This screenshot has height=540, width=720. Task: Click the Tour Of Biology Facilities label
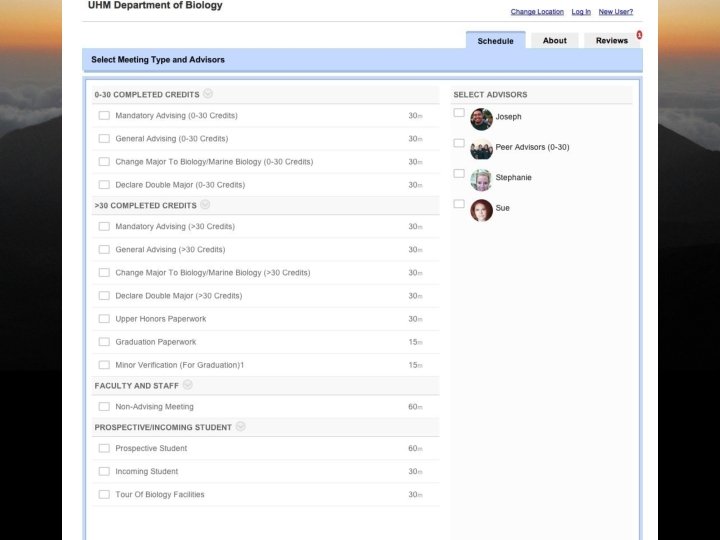click(x=160, y=495)
